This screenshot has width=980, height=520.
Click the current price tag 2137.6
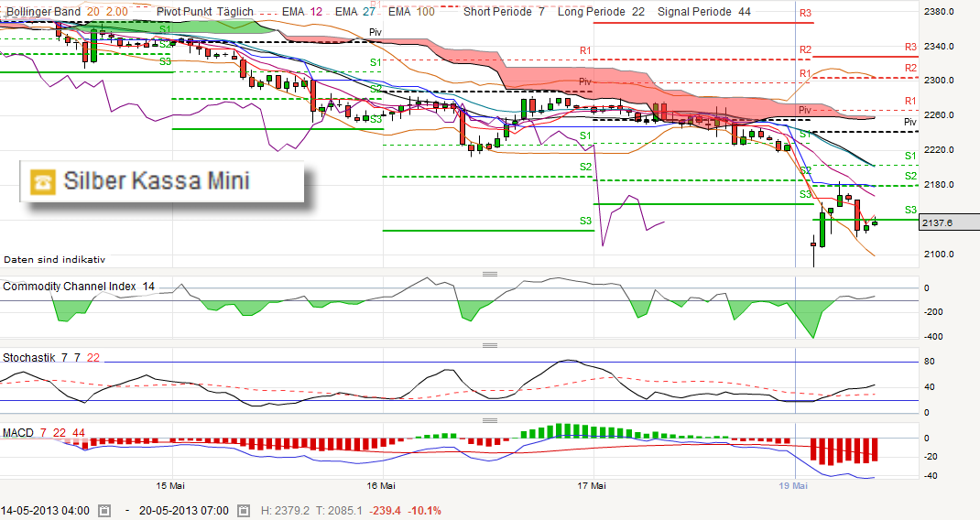point(950,222)
